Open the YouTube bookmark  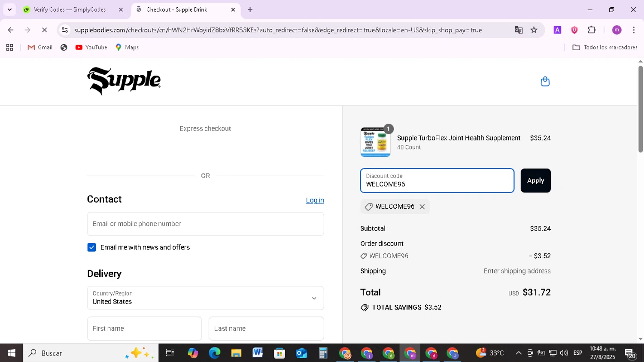[x=91, y=47]
